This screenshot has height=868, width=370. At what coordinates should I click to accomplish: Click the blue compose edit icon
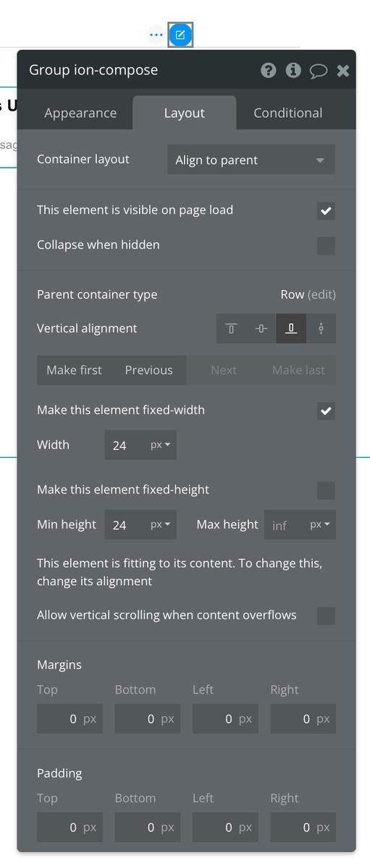click(x=180, y=35)
